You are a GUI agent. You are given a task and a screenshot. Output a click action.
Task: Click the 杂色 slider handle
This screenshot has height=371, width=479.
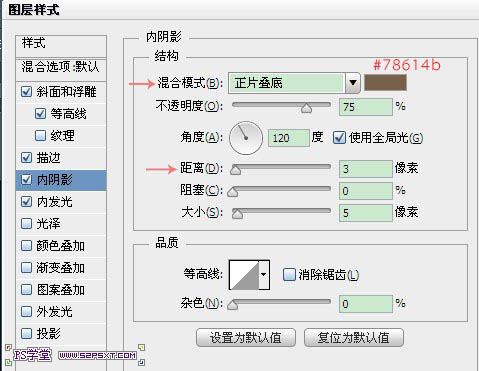pos(233,304)
